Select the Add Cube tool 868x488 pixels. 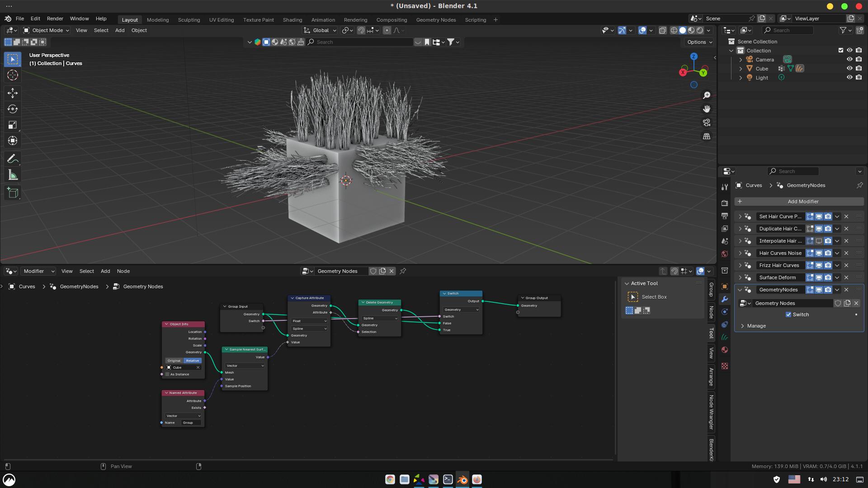[13, 193]
